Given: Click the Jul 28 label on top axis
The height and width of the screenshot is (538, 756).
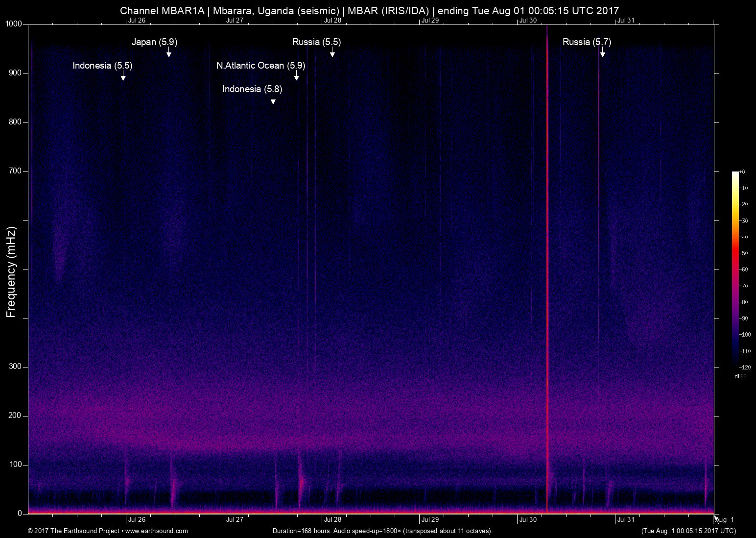Looking at the screenshot, I should click(332, 21).
